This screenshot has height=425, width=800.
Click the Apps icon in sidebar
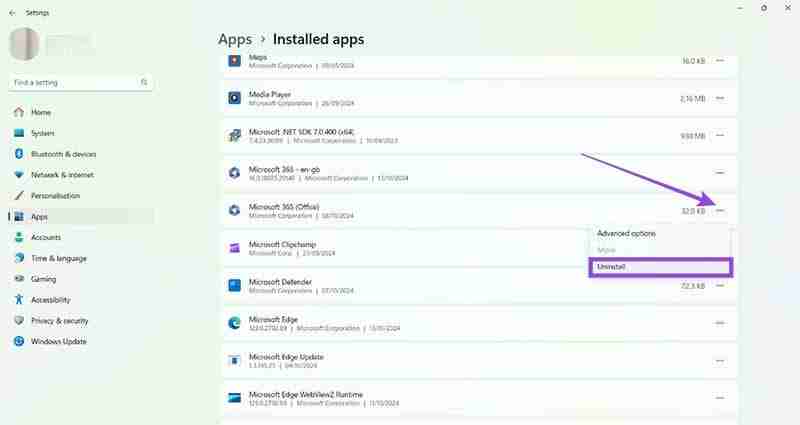coord(19,217)
